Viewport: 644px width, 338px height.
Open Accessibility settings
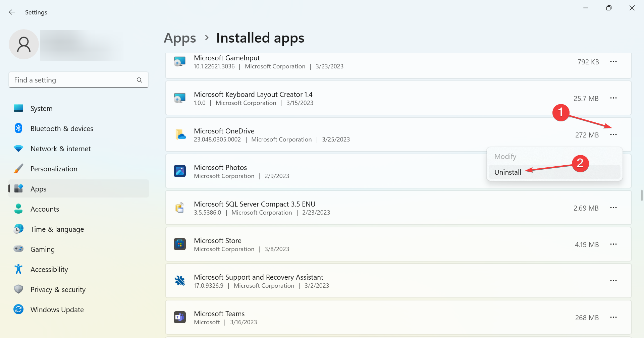click(x=78, y=269)
